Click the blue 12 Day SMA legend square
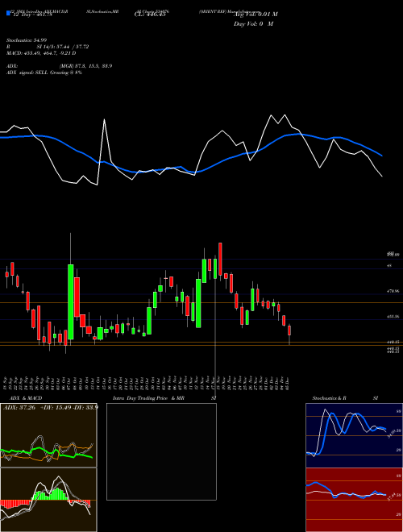Image resolution: width=403 pixels, height=532 pixels. coord(8,13)
